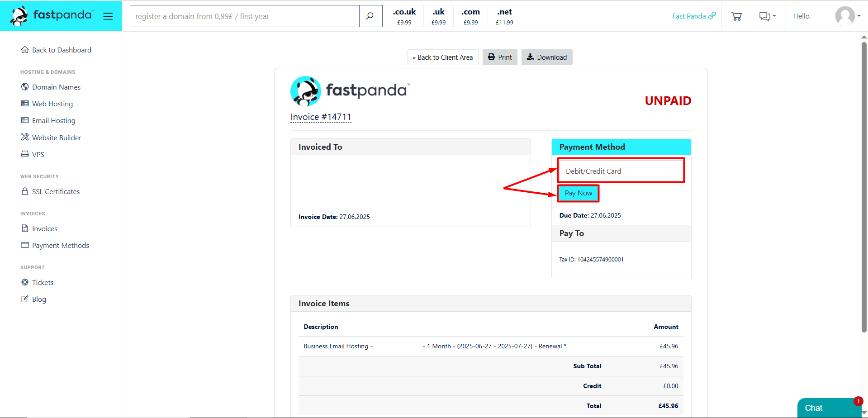Click the Invoice #14711 heading

(321, 117)
